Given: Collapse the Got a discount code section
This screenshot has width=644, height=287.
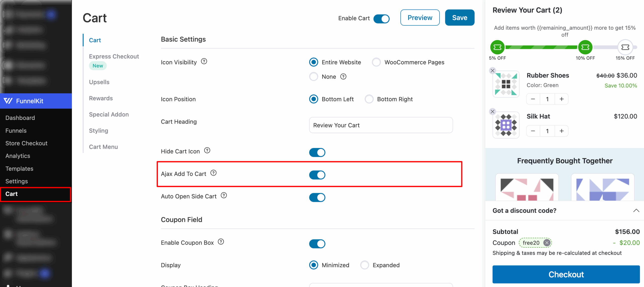Looking at the screenshot, I should pyautogui.click(x=636, y=210).
